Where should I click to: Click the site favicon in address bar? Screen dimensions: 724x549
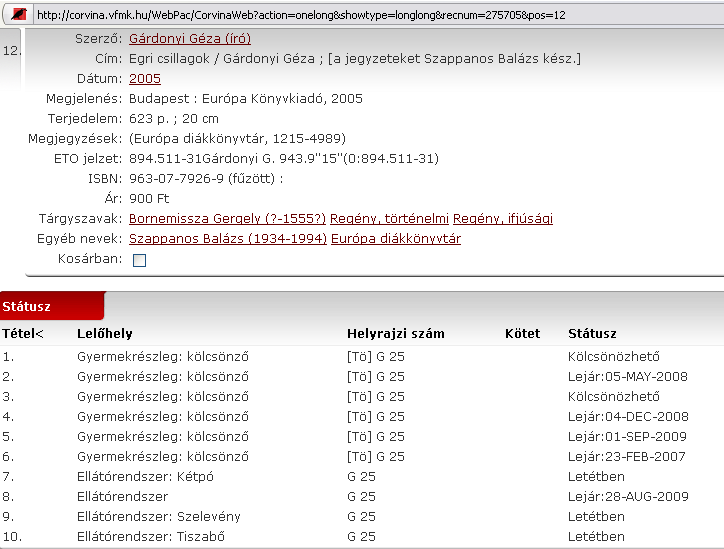click(x=19, y=14)
